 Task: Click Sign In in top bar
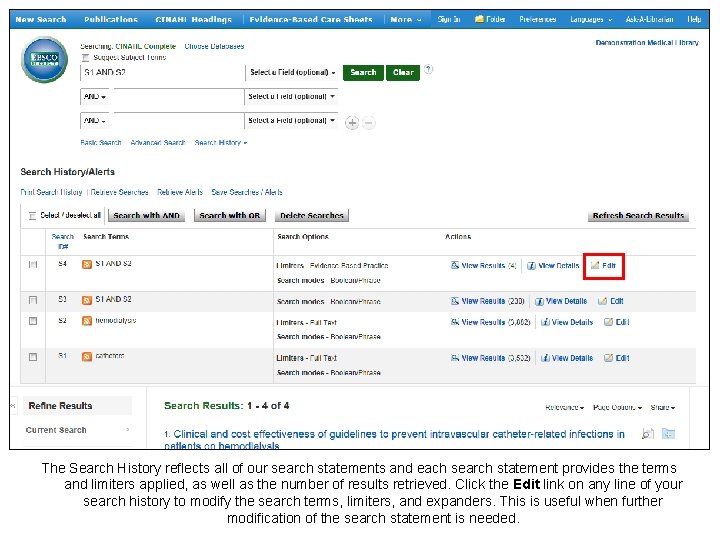point(449,19)
